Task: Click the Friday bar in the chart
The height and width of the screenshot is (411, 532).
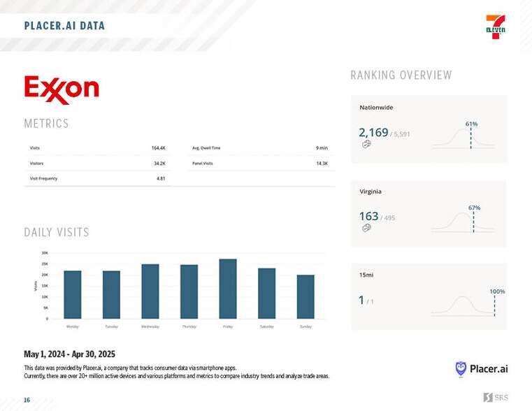Action: [228, 289]
